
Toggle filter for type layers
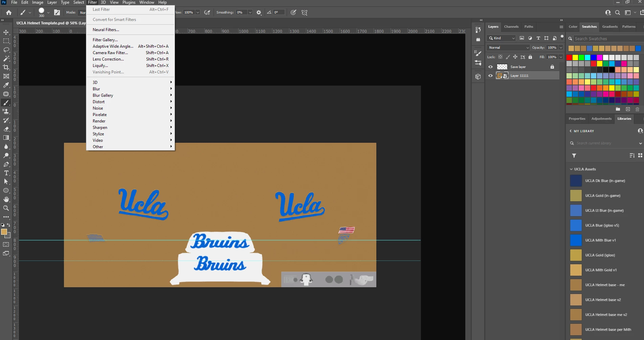[538, 38]
